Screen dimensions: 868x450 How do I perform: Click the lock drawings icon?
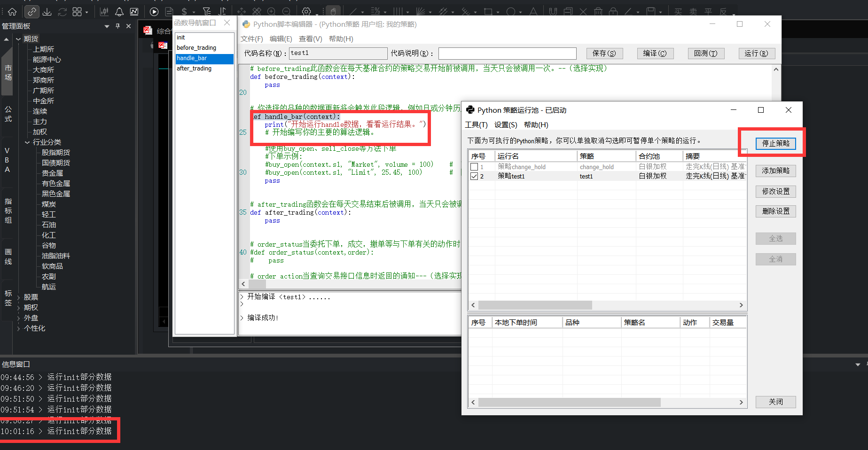(x=613, y=12)
